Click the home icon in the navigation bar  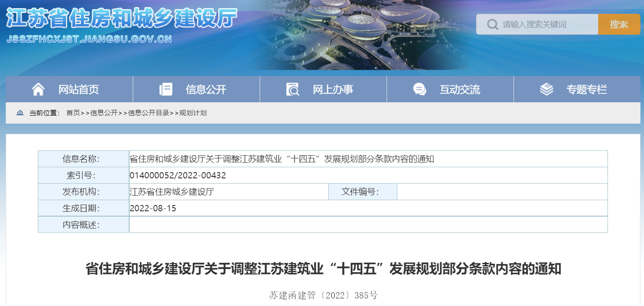(39, 89)
